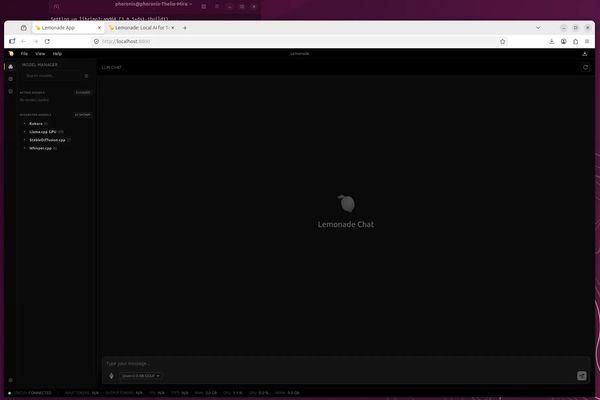
Task: Click the Type your message input
Action: click(344, 363)
